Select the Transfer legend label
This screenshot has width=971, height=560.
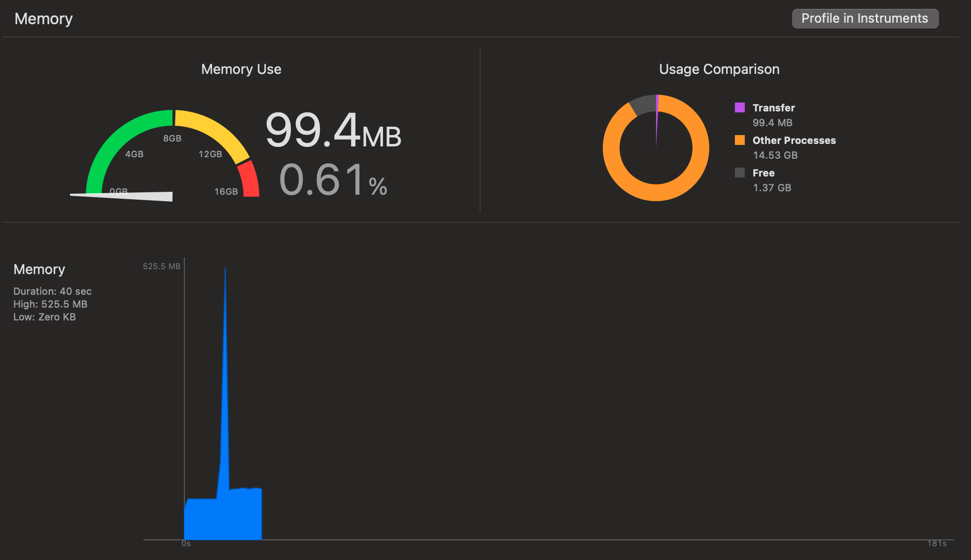point(773,107)
